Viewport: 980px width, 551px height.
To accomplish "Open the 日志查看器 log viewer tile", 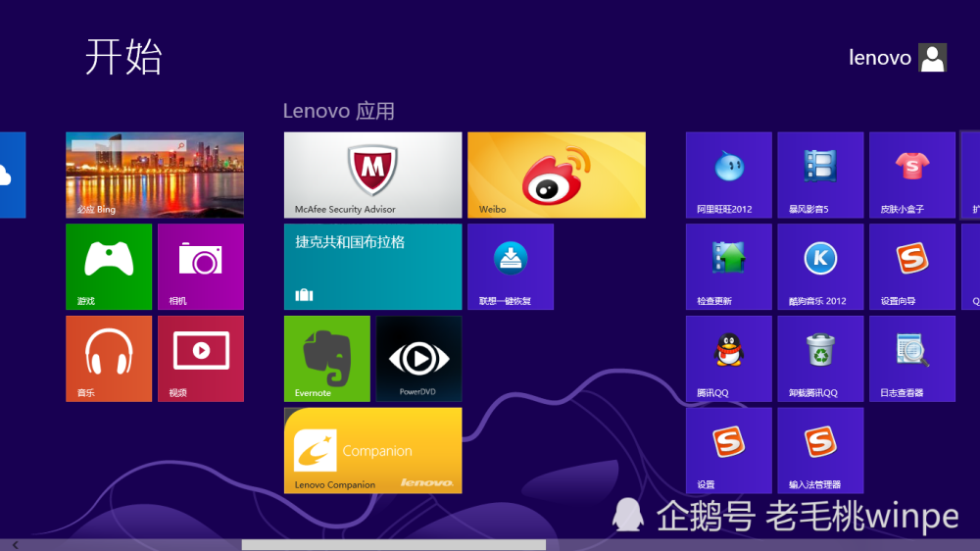I will point(912,359).
